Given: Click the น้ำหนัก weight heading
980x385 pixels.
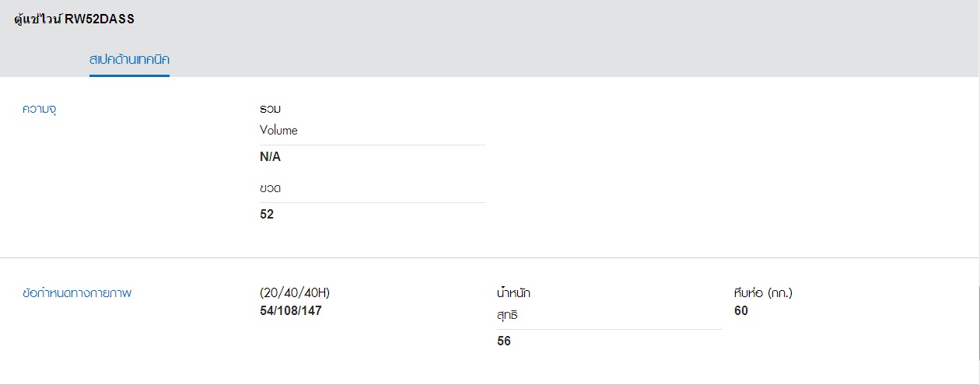Looking at the screenshot, I should 513,293.
